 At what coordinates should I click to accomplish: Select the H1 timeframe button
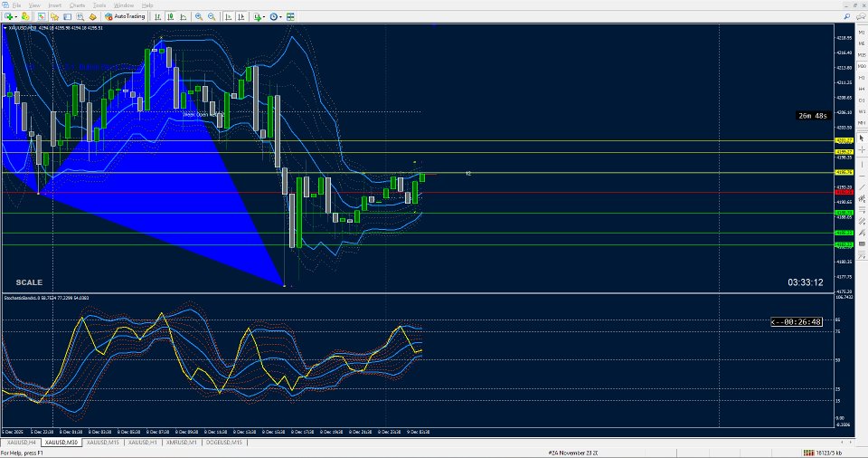[862, 78]
